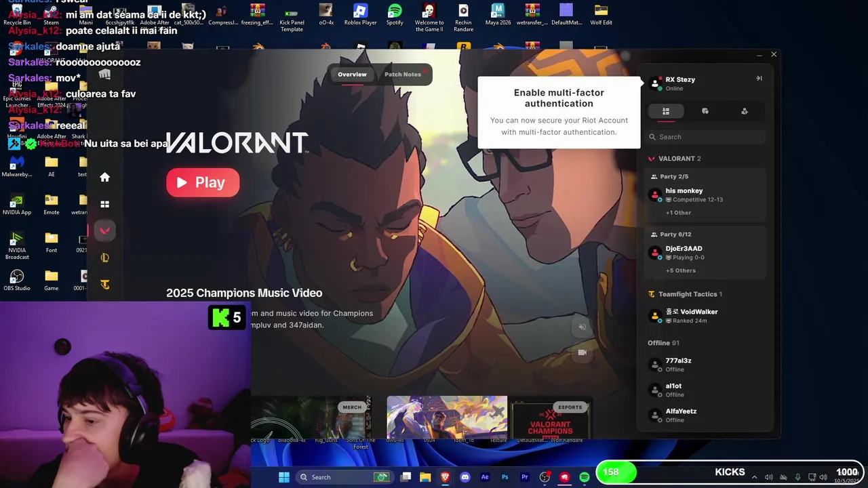Select the VALORANT game icon in sidebar
This screenshot has height=488, width=868.
point(104,230)
